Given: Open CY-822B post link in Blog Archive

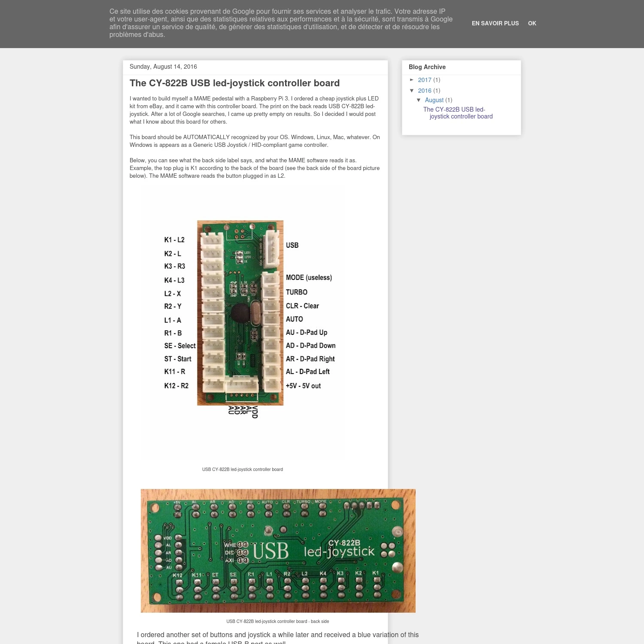Looking at the screenshot, I should click(x=458, y=113).
